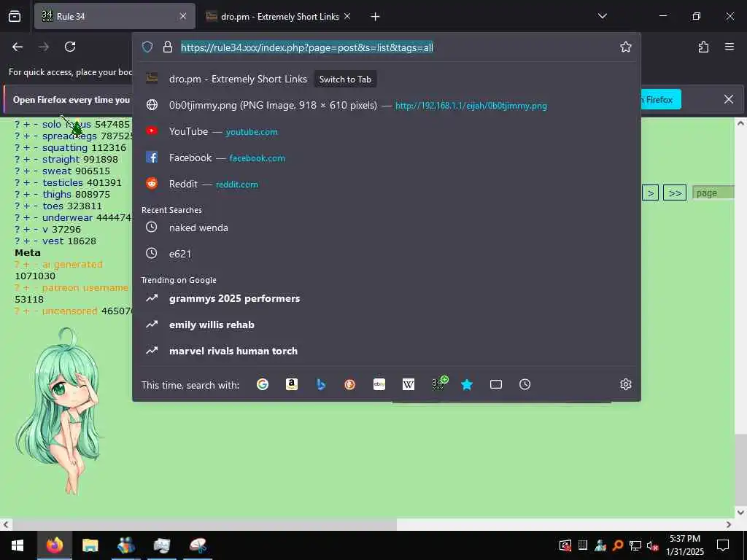Open the vest tag link
The image size is (747, 560).
[53, 241]
